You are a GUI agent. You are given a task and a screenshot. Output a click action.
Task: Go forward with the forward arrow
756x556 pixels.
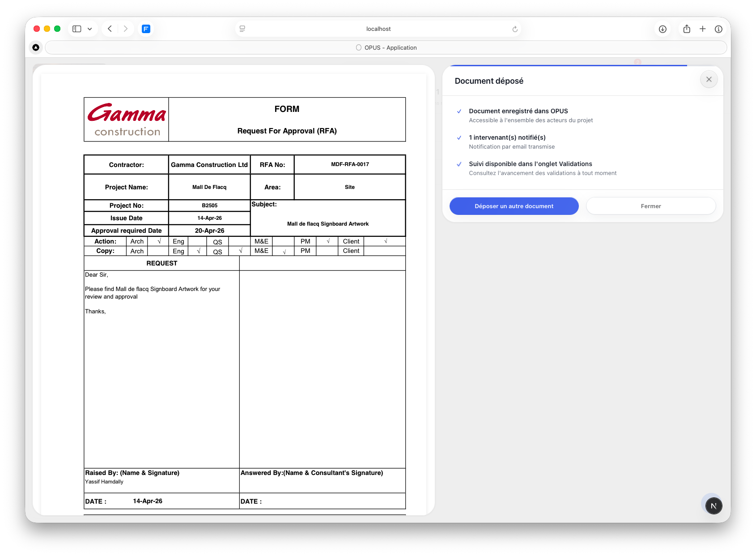coord(126,29)
